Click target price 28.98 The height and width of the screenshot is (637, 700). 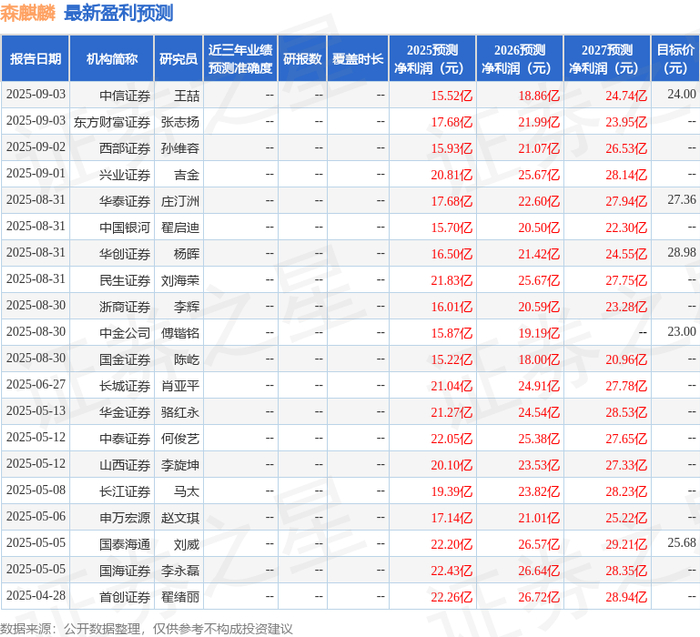coord(682,252)
